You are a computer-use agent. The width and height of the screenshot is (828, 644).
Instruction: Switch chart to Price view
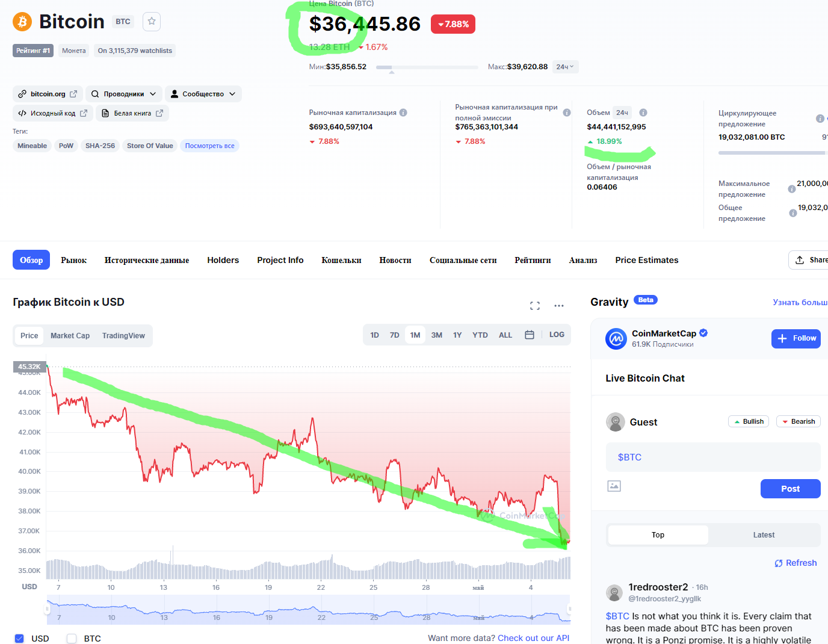29,336
